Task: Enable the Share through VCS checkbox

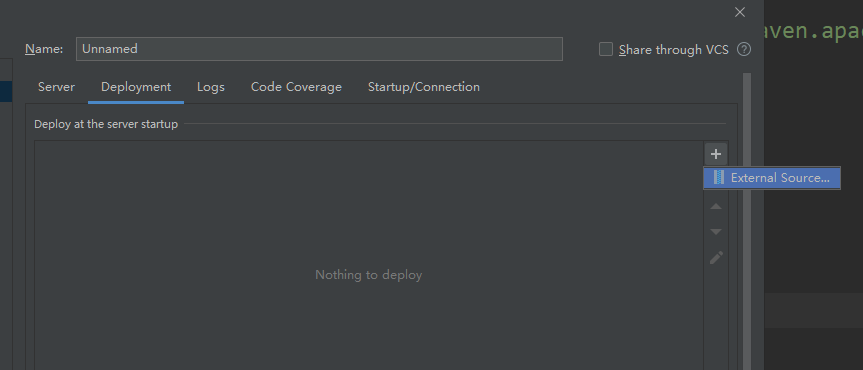Action: click(x=605, y=50)
